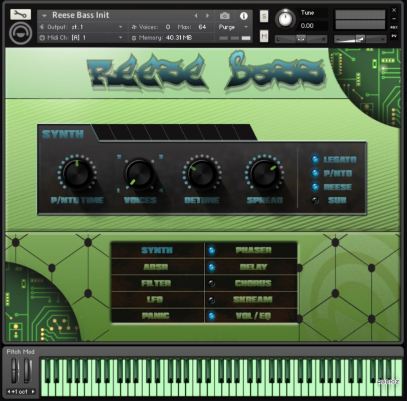Click the DETUNE knob

coord(202,173)
